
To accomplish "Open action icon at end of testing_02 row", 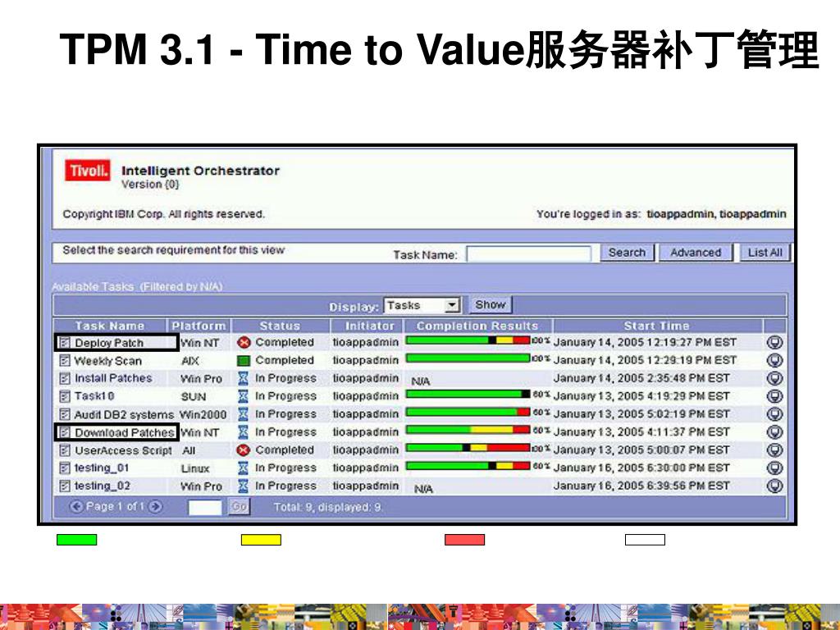I will click(x=774, y=486).
